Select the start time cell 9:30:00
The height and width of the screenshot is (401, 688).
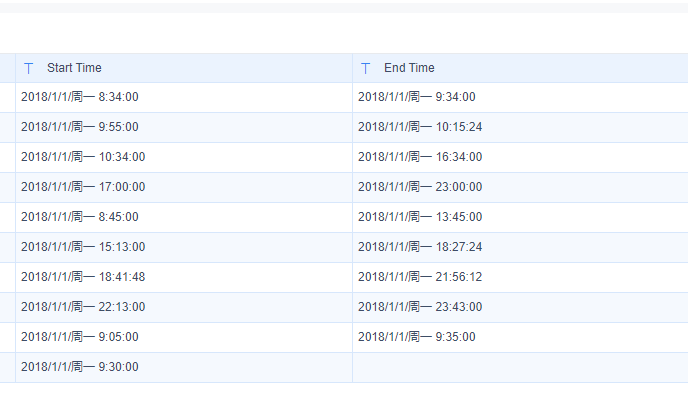coord(80,367)
